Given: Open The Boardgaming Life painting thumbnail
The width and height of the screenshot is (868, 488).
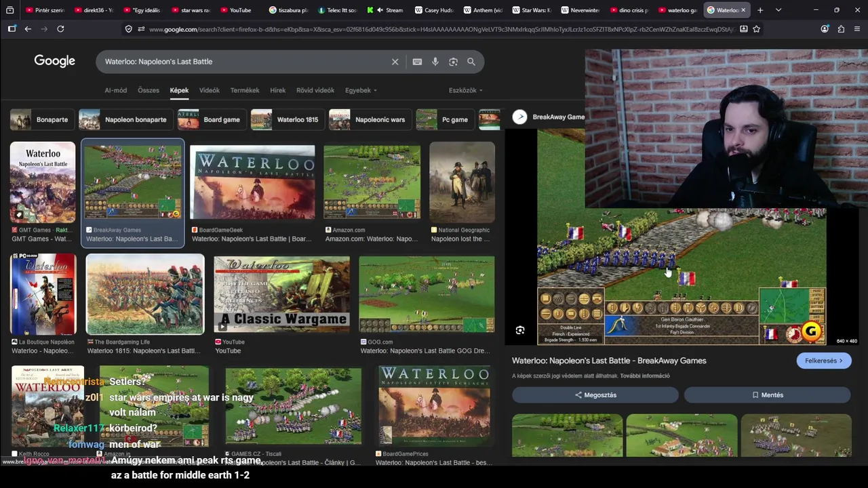Looking at the screenshot, I should coord(145,294).
